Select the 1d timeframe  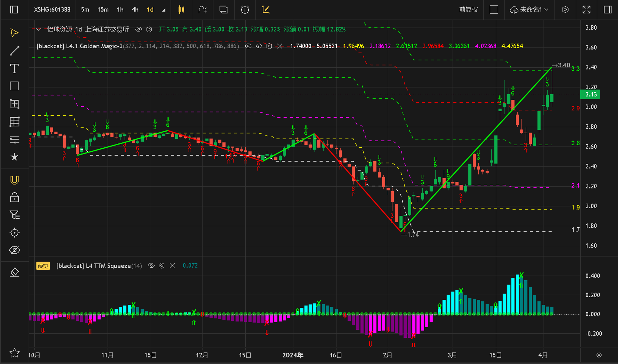click(150, 10)
